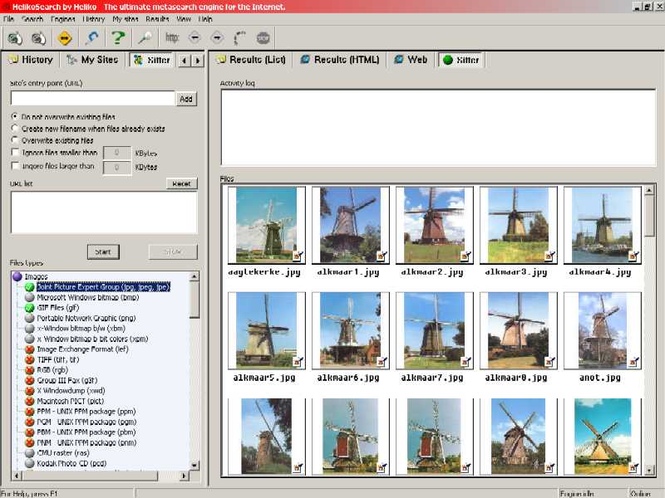This screenshot has height=498, width=665.
Task: Enable 'Ignore files larger than' checkbox
Action: [14, 166]
